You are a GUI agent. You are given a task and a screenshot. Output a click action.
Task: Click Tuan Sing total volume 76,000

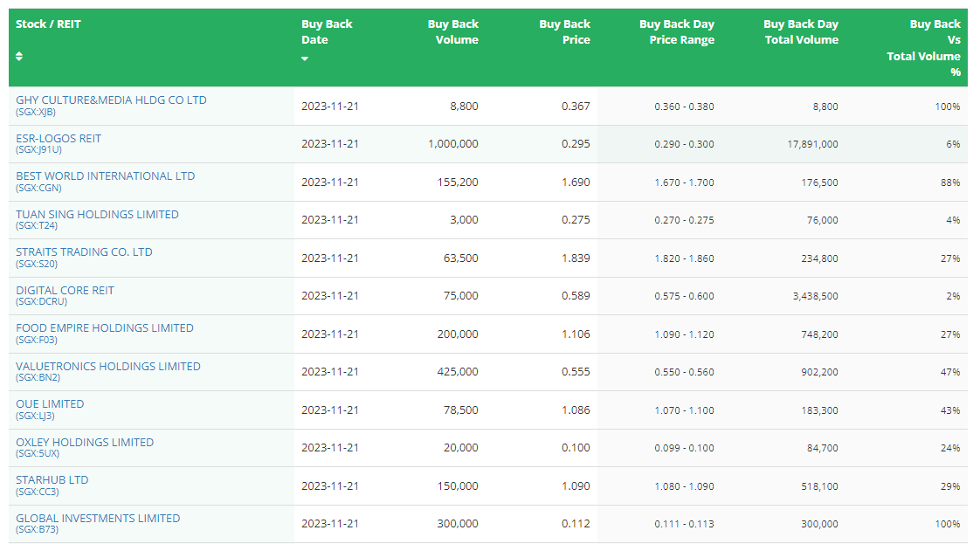823,220
